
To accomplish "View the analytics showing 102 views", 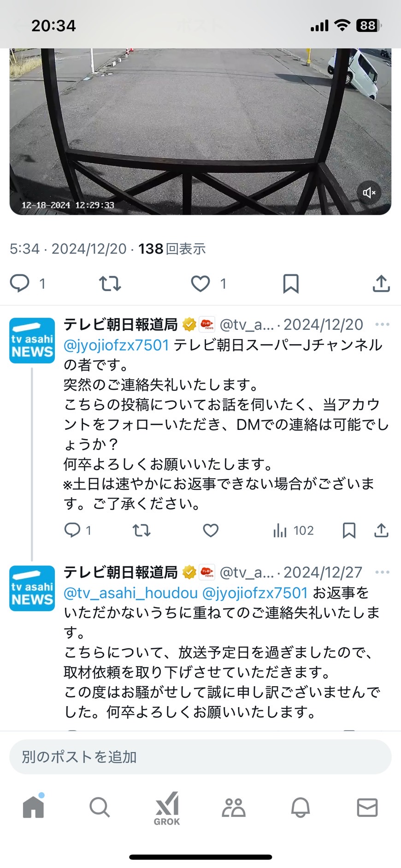I will coord(293,531).
